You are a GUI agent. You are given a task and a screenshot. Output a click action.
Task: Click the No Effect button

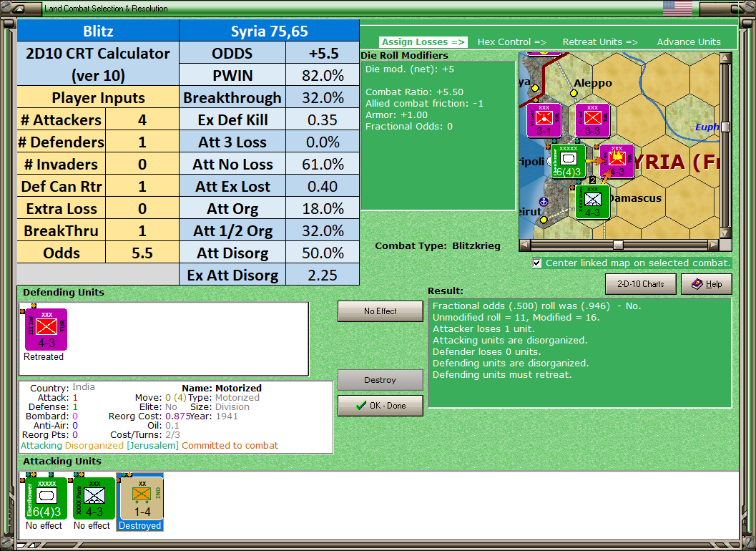coord(381,311)
